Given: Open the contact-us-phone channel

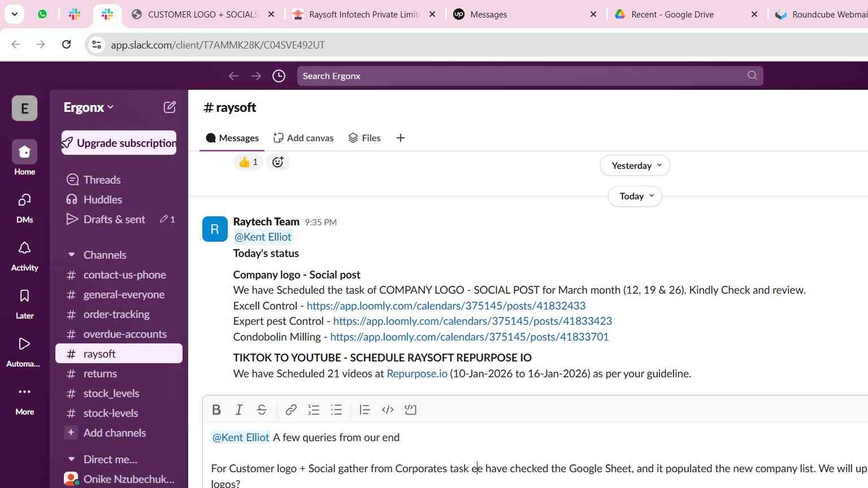Looking at the screenshot, I should pyautogui.click(x=119, y=275).
